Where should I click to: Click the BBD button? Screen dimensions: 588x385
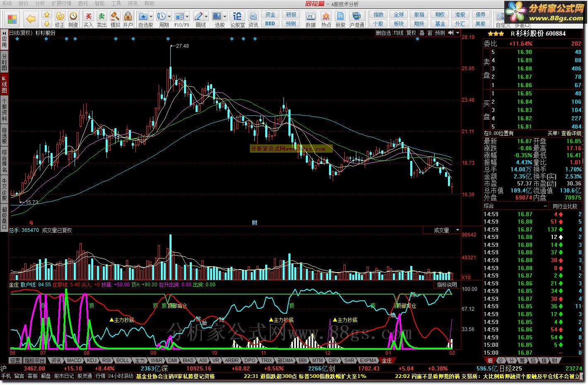(270, 24)
